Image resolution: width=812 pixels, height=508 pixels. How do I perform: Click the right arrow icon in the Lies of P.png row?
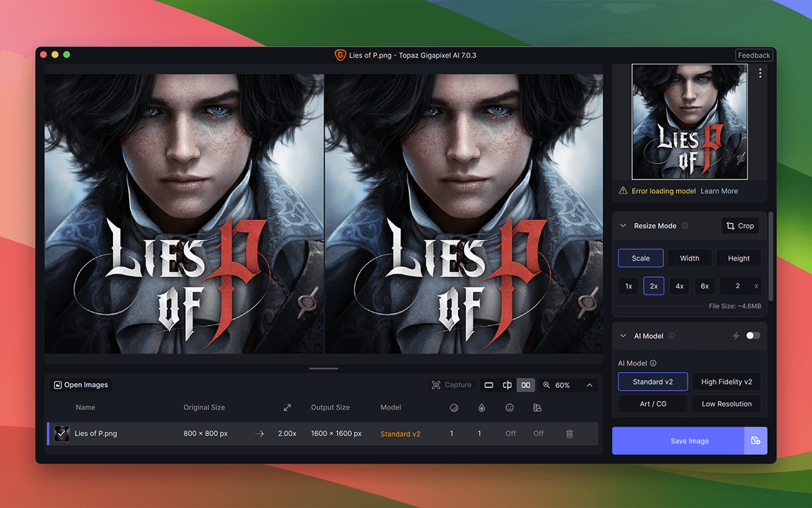point(259,433)
